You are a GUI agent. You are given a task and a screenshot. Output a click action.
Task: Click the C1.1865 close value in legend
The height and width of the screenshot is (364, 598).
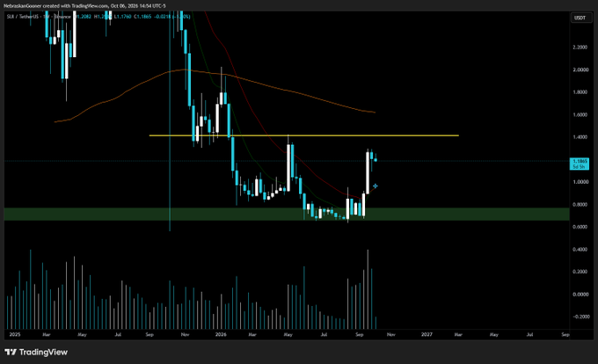142,17
